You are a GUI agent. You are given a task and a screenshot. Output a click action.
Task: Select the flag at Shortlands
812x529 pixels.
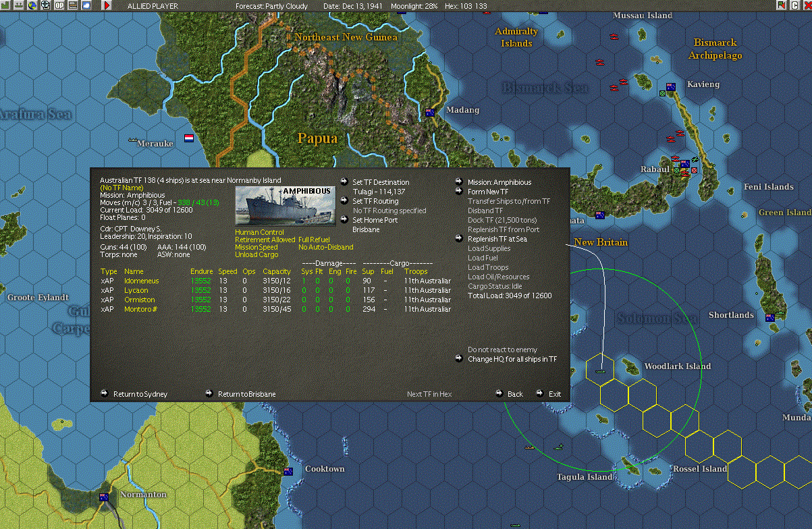tap(769, 317)
